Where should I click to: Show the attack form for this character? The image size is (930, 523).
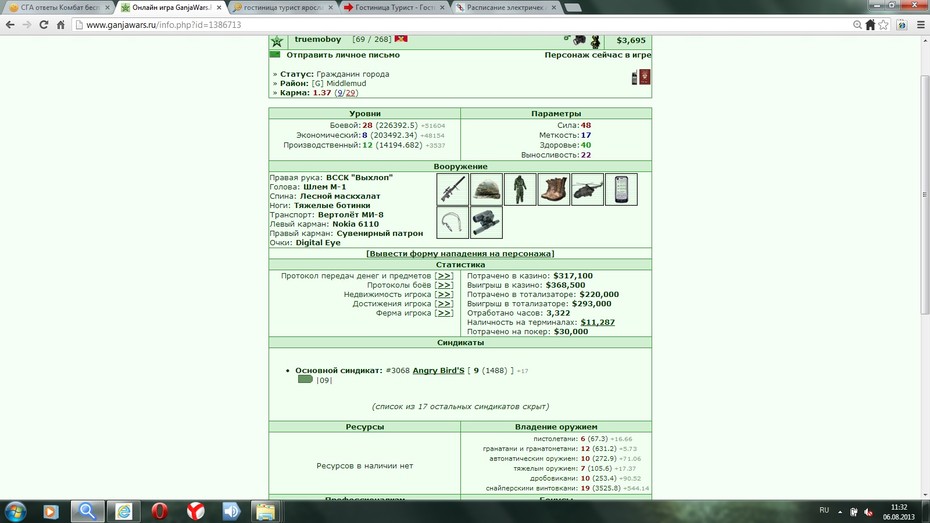coord(460,254)
